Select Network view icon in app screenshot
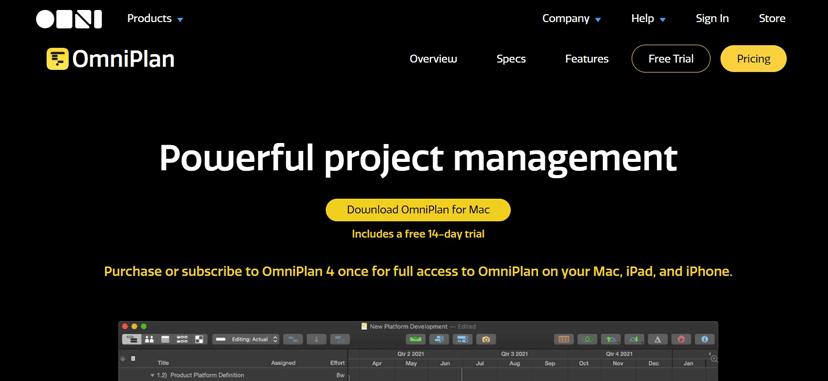 182,339
